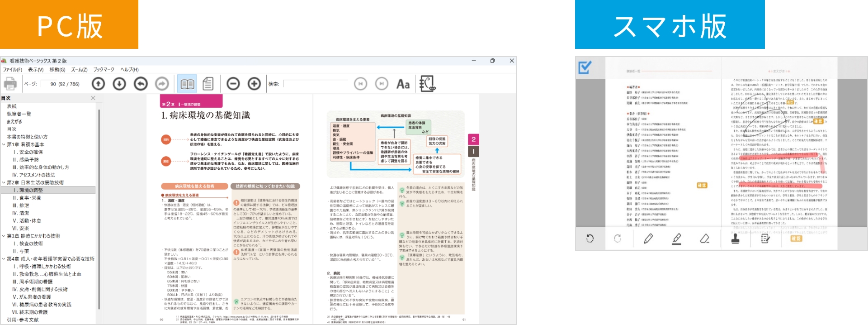Zoom in with the plus circle icon
Image resolution: width=868 pixels, height=325 pixels.
coord(255,84)
